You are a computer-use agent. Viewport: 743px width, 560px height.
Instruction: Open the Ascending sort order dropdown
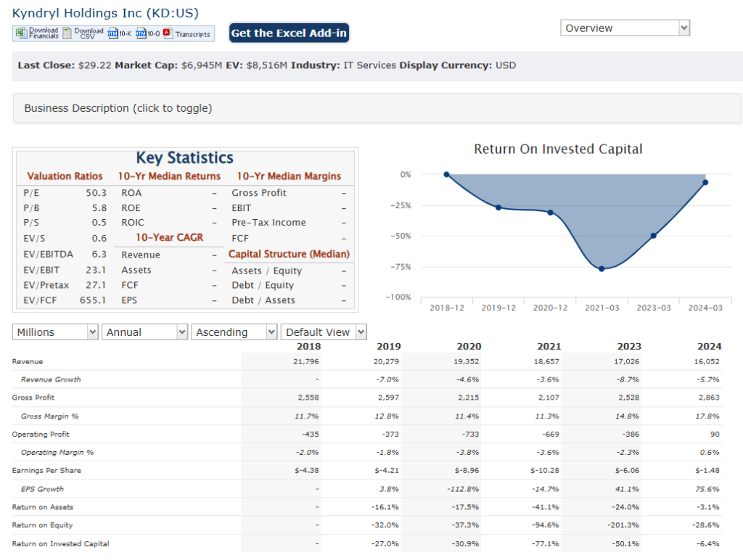(234, 332)
